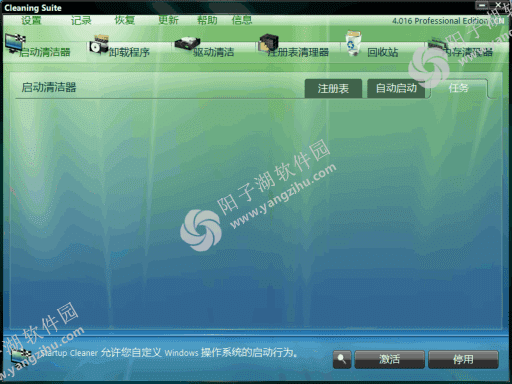
Task: Close the Cleaning Suite window
Action: 499,5
